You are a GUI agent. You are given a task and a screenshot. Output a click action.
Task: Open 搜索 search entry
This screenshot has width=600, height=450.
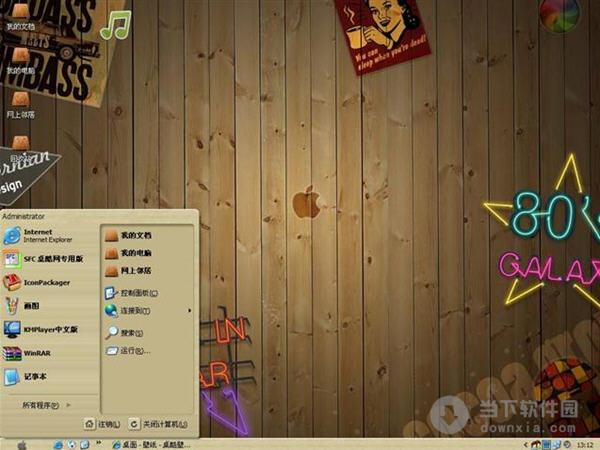124,333
